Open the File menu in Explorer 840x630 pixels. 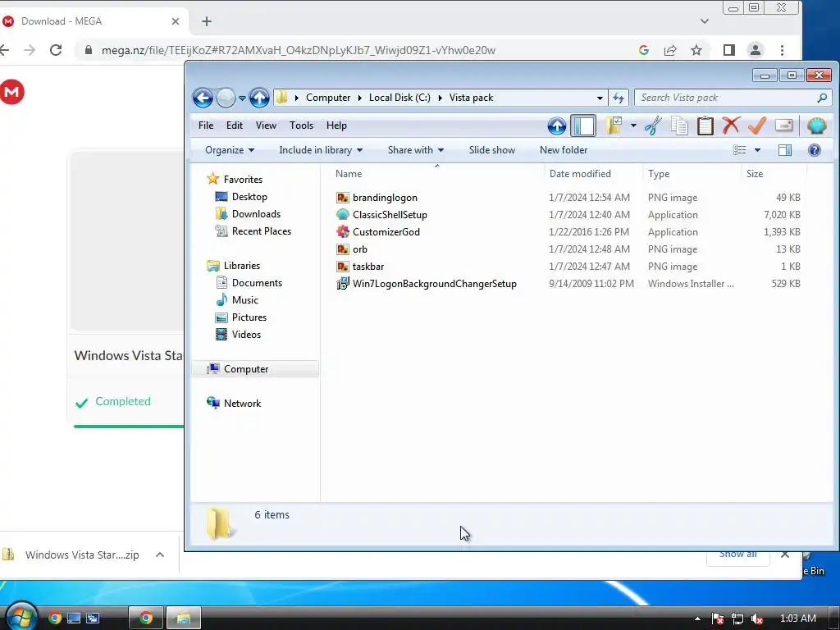(206, 126)
